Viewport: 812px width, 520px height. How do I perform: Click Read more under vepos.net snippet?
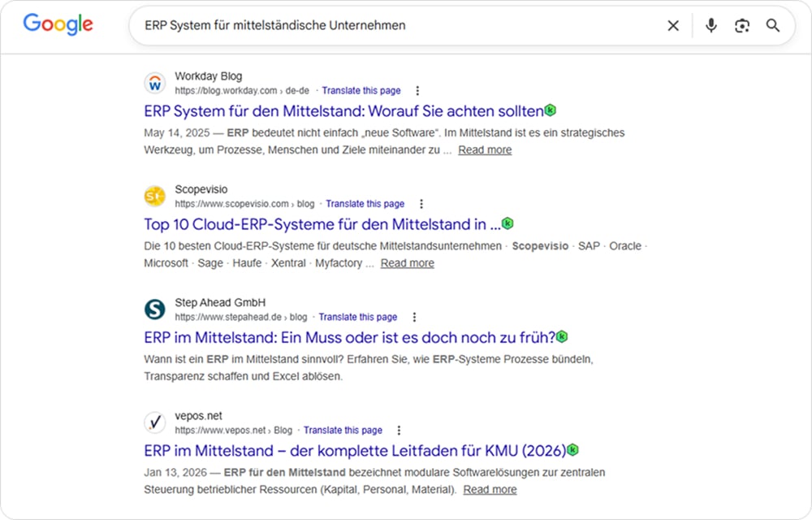pyautogui.click(x=490, y=489)
